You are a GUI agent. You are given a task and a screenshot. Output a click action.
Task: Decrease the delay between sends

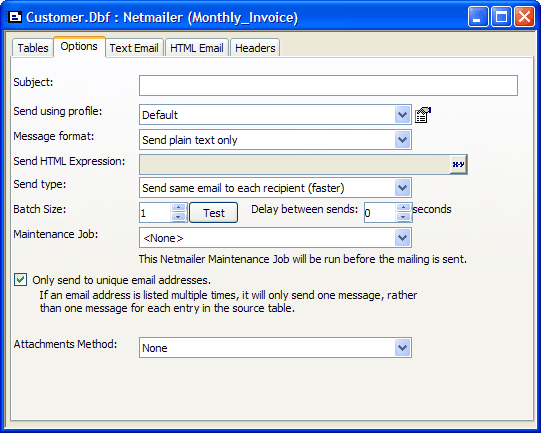click(x=403, y=217)
